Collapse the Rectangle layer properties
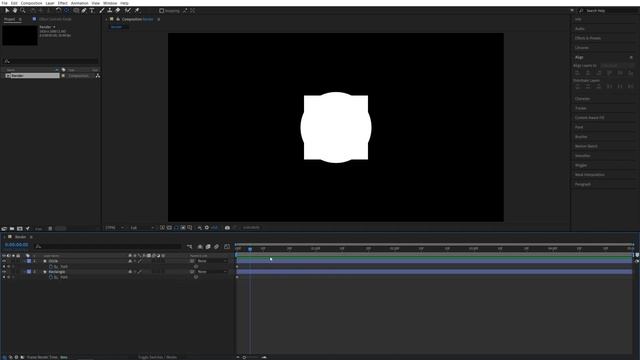Screen dimensions: 640x360 point(24,271)
